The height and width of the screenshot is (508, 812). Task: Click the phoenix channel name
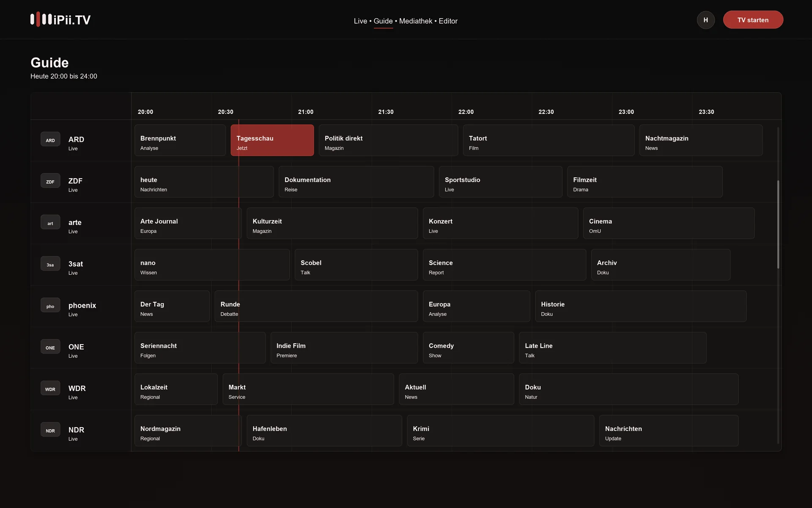tap(82, 305)
